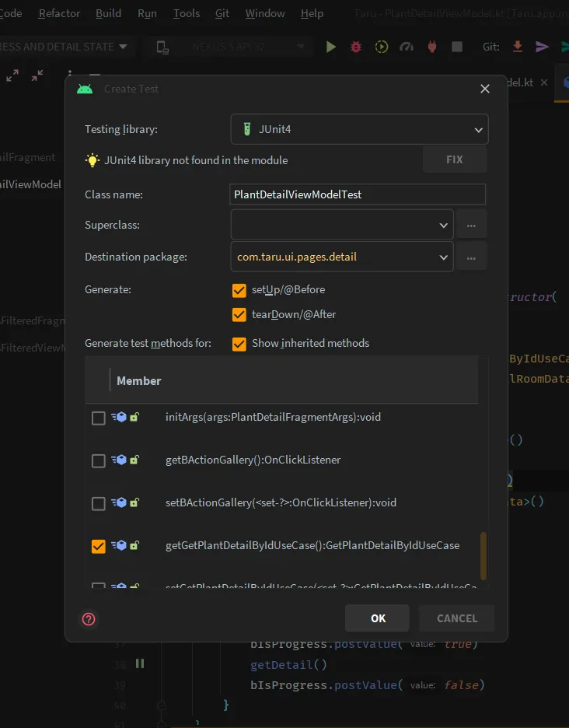Open the Run menu
569x728 pixels.
pos(147,13)
